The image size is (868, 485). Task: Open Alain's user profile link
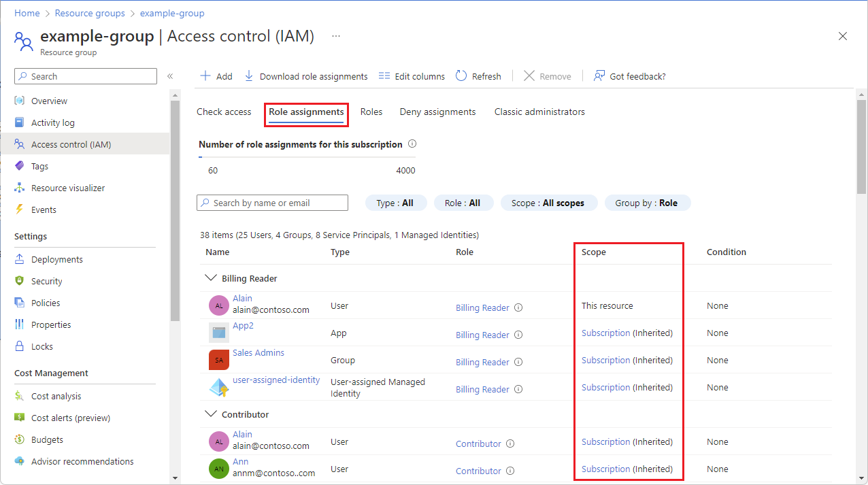(242, 297)
